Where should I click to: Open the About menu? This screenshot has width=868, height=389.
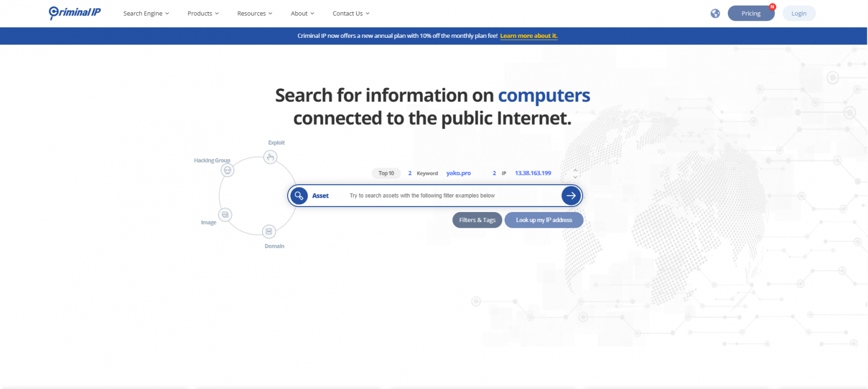(302, 13)
